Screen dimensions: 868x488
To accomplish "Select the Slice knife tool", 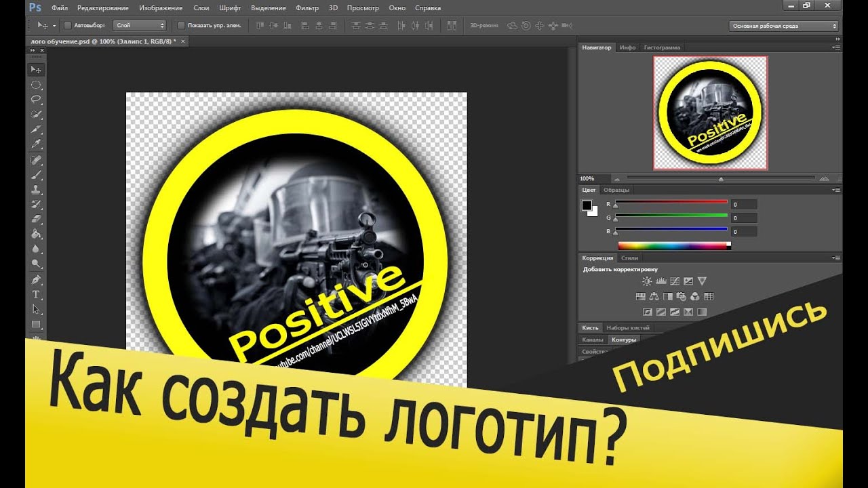I will tap(37, 129).
